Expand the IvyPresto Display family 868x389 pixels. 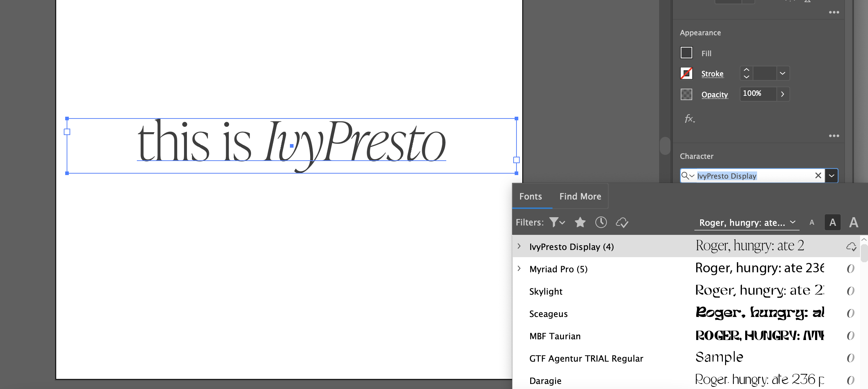(519, 246)
